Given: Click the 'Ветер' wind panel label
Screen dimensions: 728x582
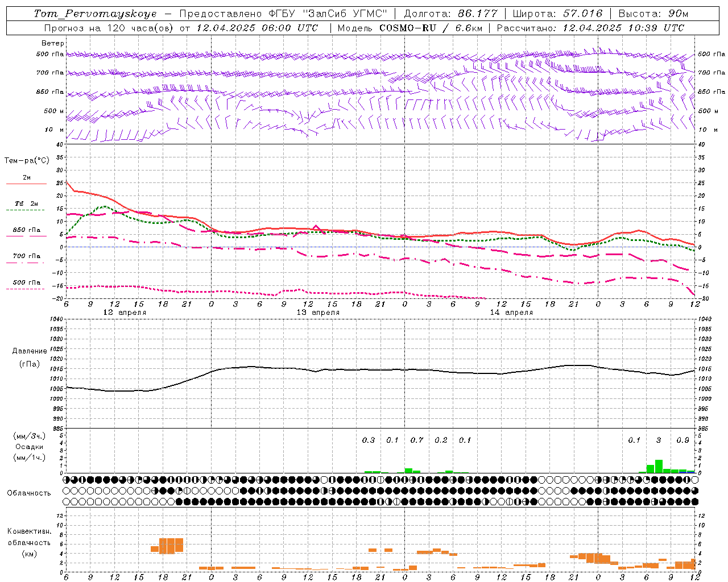Looking at the screenshot, I should click(53, 43).
